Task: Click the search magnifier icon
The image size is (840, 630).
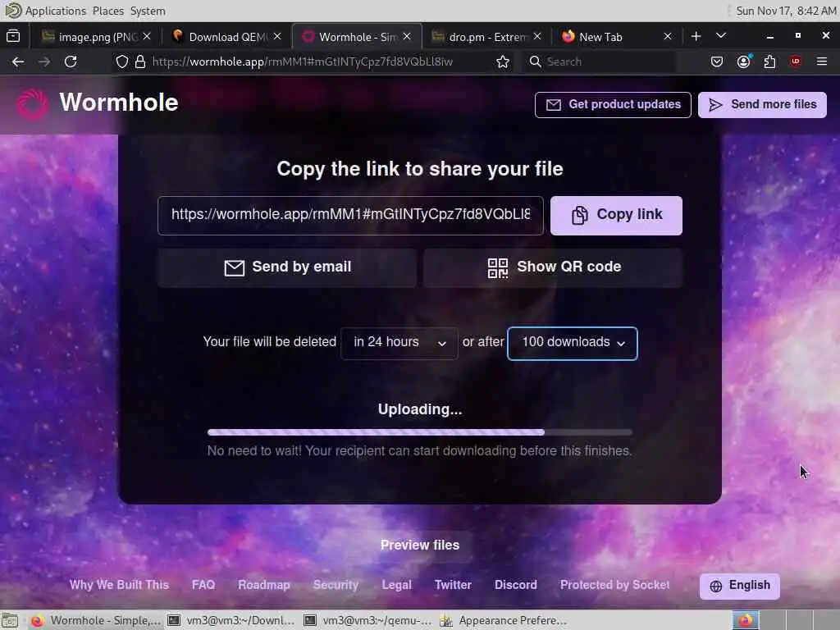Action: [x=535, y=62]
